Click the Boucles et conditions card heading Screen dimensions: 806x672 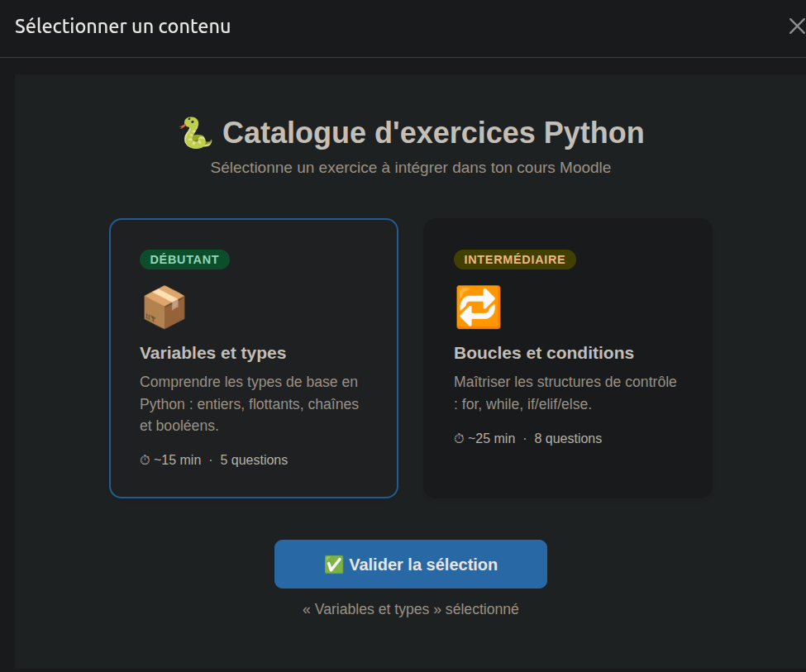pyautogui.click(x=544, y=353)
